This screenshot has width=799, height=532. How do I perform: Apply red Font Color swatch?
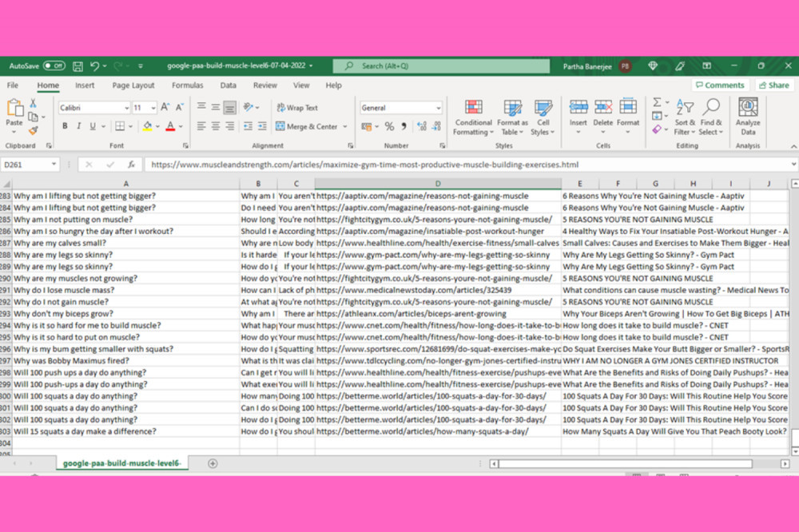coord(171,126)
